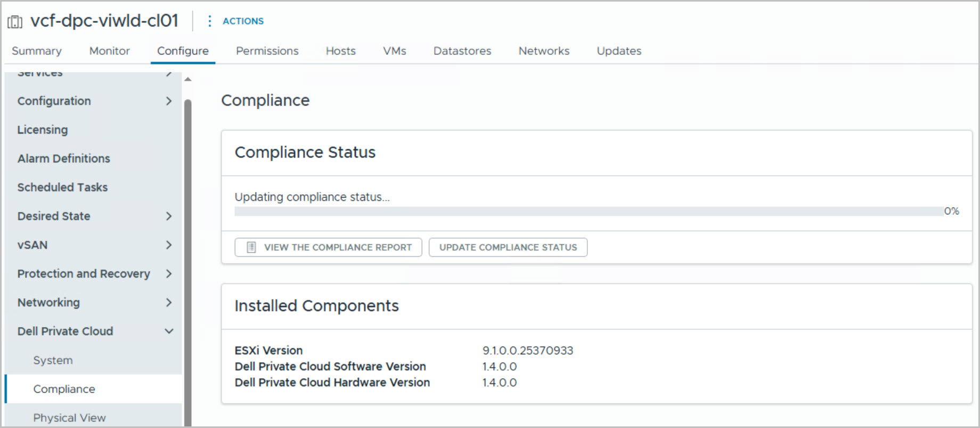This screenshot has height=428, width=980.
Task: Click Update Compliance Status button
Action: pyautogui.click(x=508, y=247)
